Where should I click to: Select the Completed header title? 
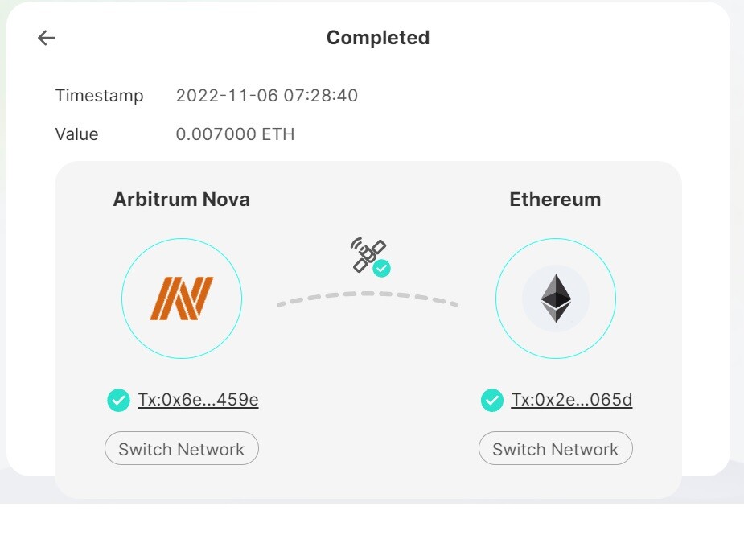click(x=377, y=37)
